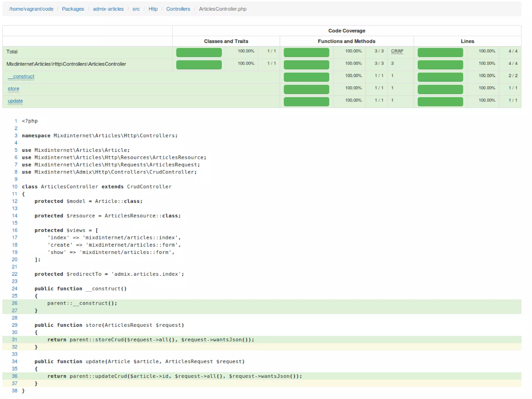
Task: Open the /home/vagrant/code breadcrumb link
Action: pos(31,9)
